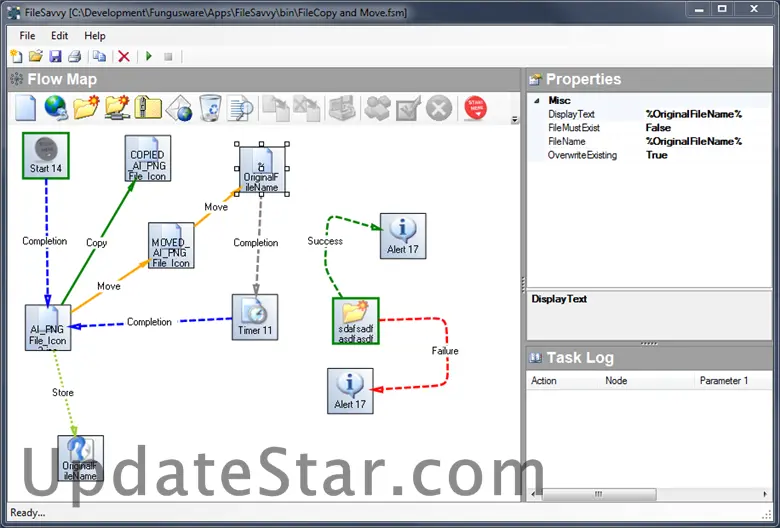Click the Copy icon in the main toolbar

[x=99, y=56]
